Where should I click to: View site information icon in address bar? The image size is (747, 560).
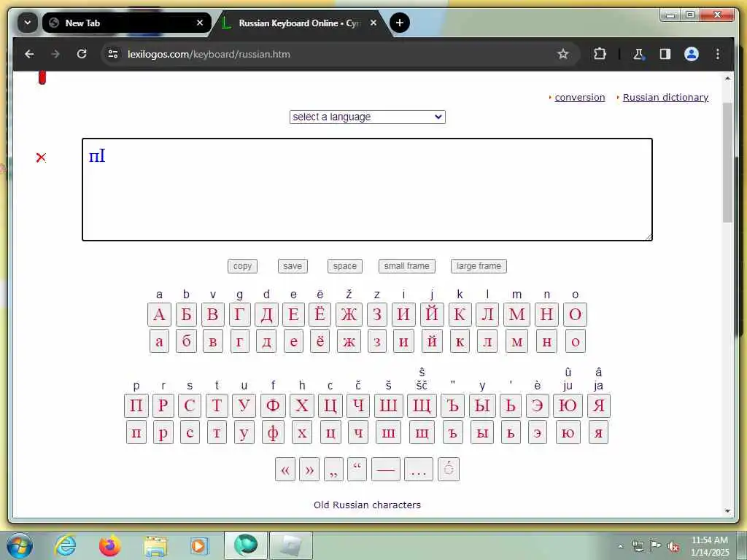[113, 54]
